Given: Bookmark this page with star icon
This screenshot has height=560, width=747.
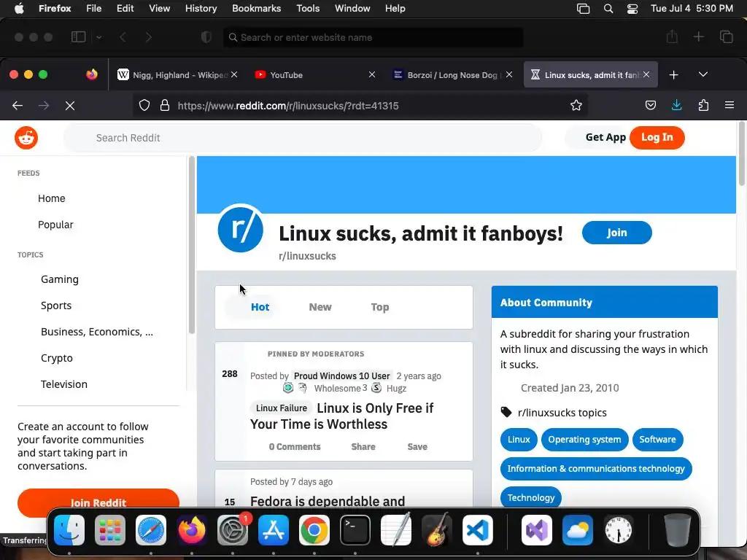Looking at the screenshot, I should click(576, 106).
